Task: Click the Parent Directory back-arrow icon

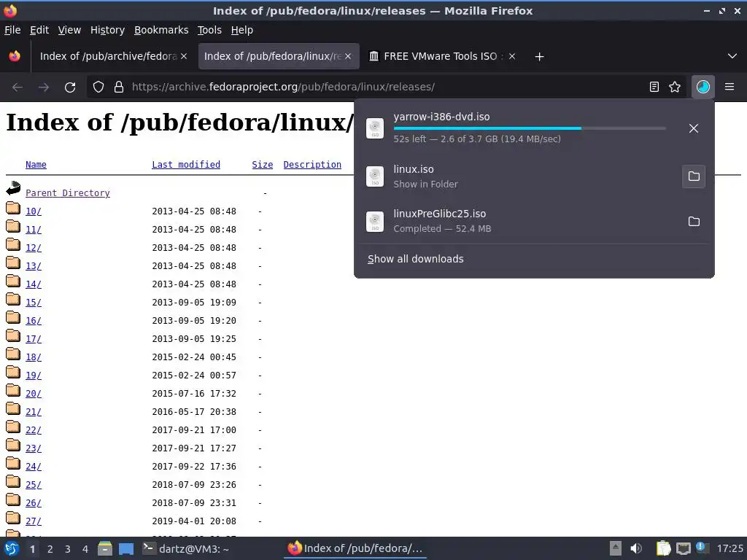Action: tap(13, 189)
